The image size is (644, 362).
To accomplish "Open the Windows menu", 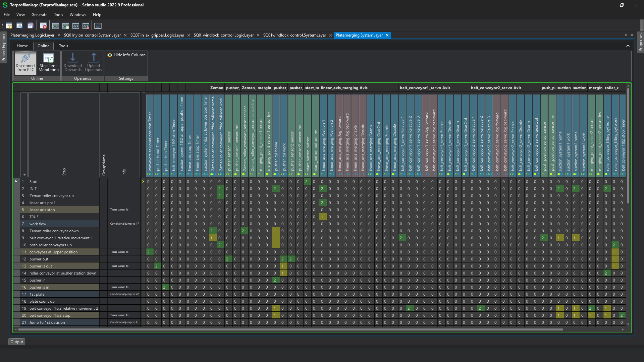I will click(78, 15).
